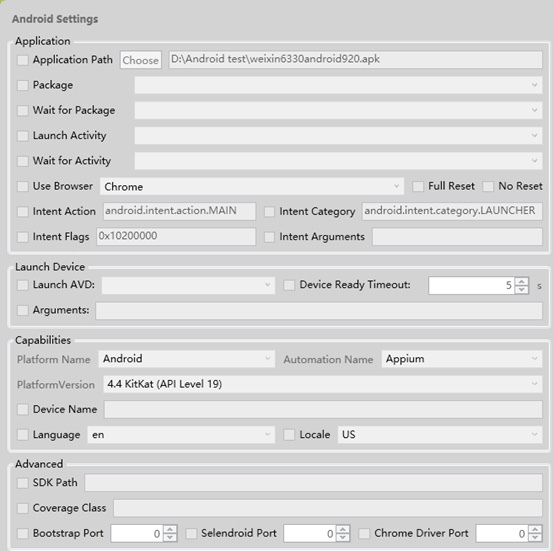Screen dimensions: 554x551
Task: Open the Locale US dropdown
Action: coord(440,434)
